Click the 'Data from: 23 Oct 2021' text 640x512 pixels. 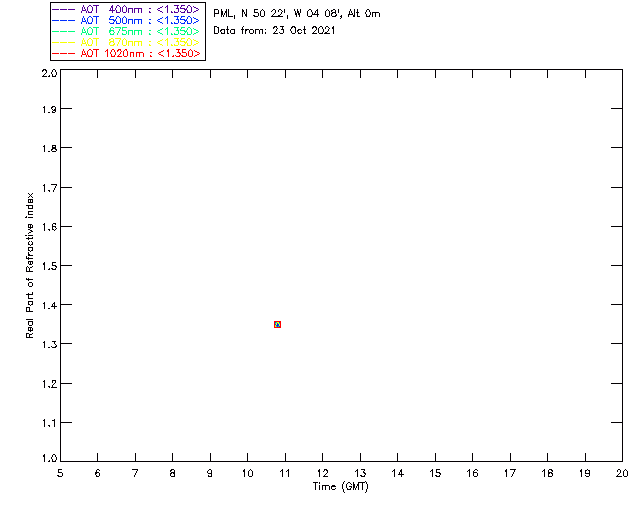274,31
